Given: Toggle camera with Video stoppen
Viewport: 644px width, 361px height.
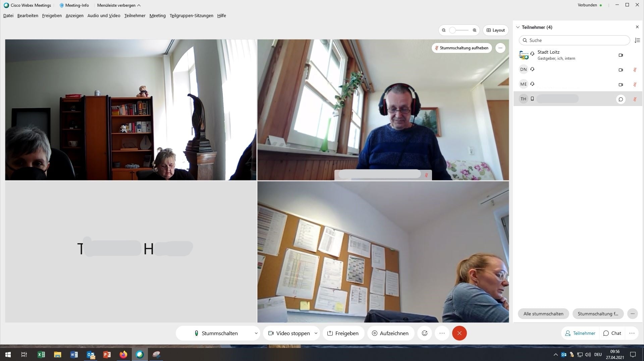Looking at the screenshot, I should [x=289, y=333].
